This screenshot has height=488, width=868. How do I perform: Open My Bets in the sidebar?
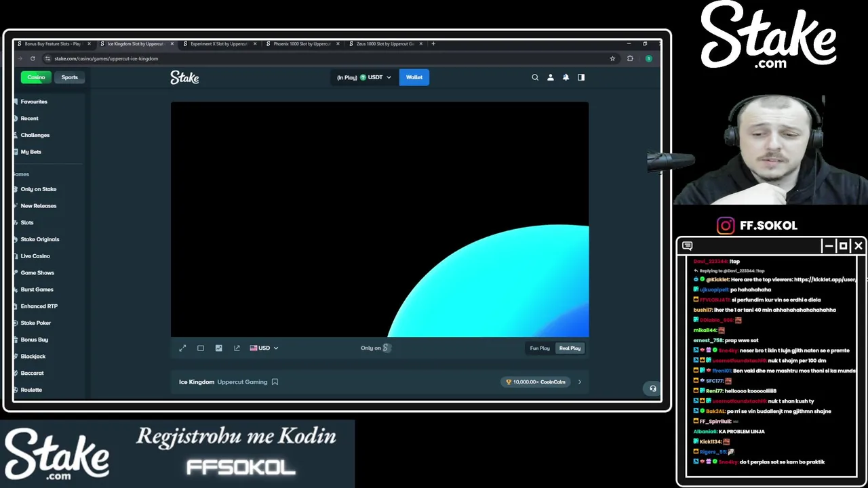pyautogui.click(x=31, y=152)
